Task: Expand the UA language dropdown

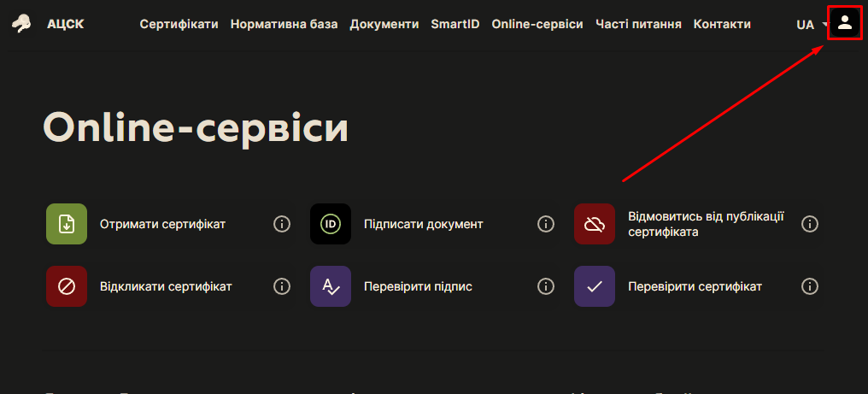Action: [811, 25]
